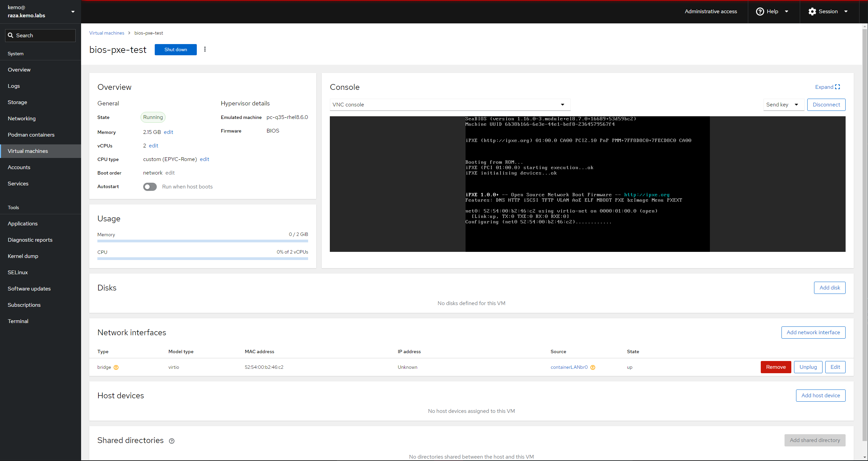Image resolution: width=868 pixels, height=461 pixels.
Task: Click the kebab menu next to Shut down
Action: [205, 49]
